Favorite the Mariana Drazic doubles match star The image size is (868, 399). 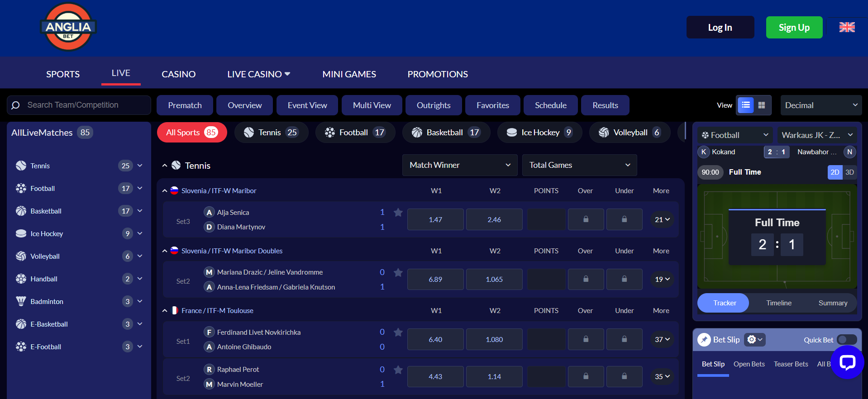398,272
